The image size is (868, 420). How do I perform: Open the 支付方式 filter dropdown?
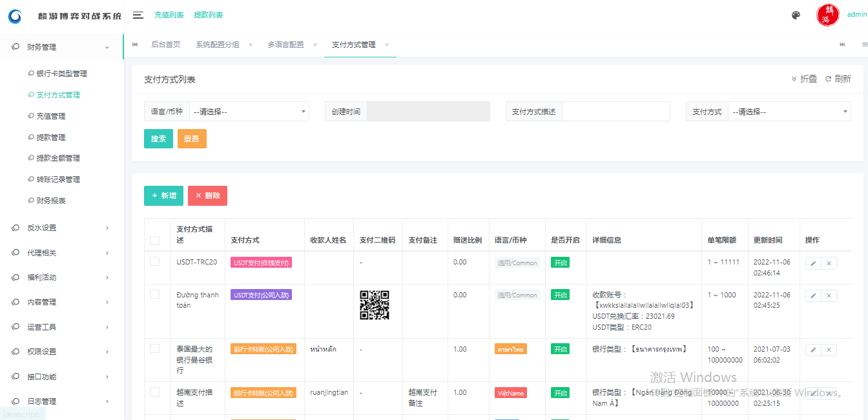[789, 112]
